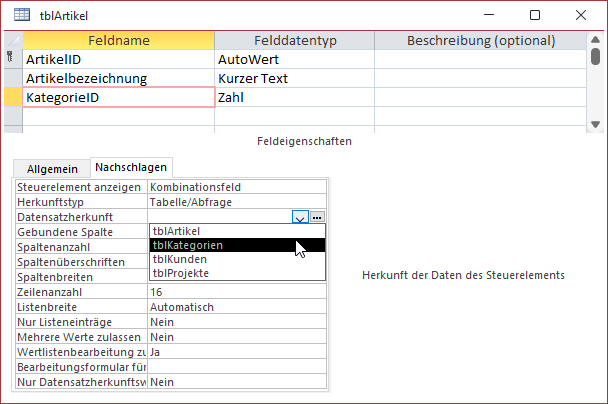Click the select-all corner of the field grid
Image resolution: width=608 pixels, height=404 pixels.
click(x=13, y=40)
